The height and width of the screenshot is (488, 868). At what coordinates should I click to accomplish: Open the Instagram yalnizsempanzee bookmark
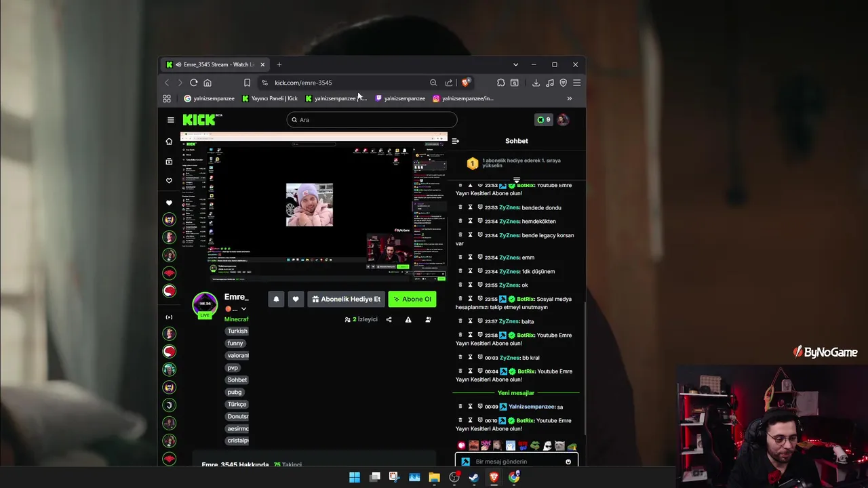click(x=463, y=98)
